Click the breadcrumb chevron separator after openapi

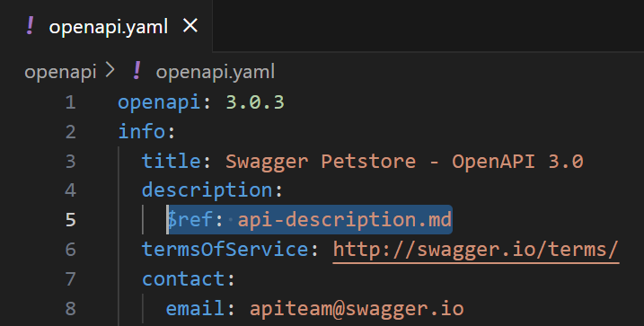click(110, 72)
